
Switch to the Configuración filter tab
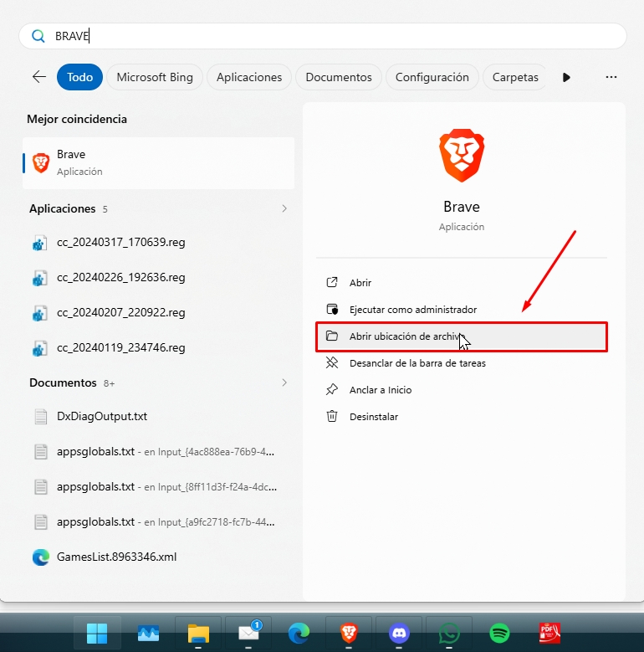(432, 77)
